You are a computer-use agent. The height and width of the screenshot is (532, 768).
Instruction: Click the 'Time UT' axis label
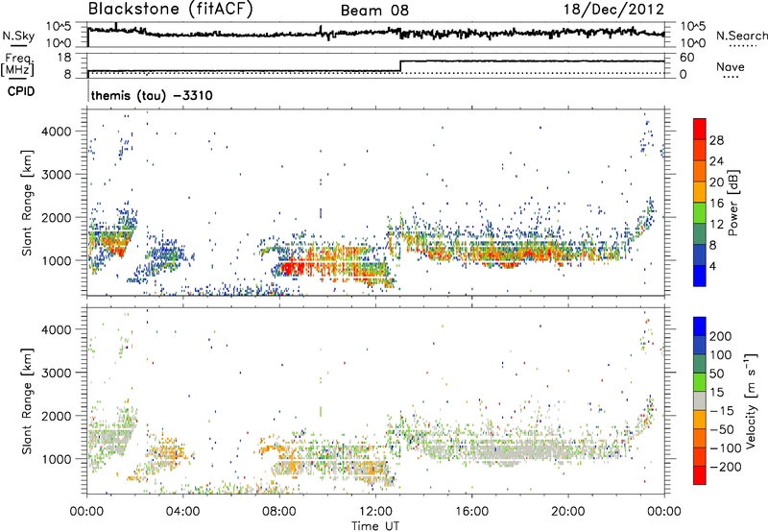click(375, 526)
